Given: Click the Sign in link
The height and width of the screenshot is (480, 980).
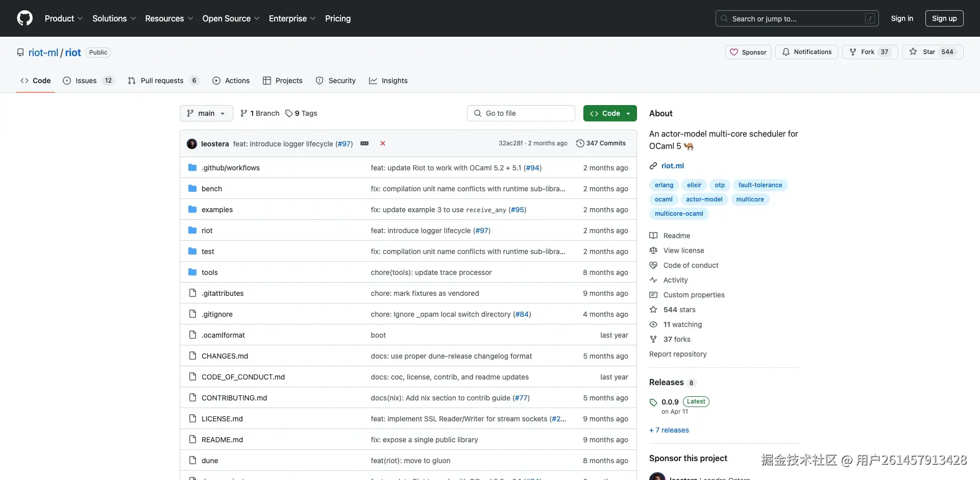Looking at the screenshot, I should (x=902, y=18).
